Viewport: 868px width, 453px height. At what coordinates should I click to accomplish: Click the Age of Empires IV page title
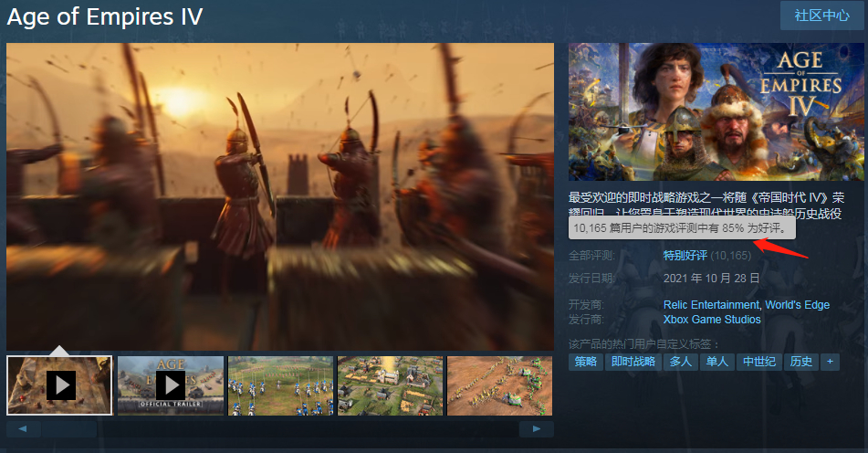click(105, 16)
